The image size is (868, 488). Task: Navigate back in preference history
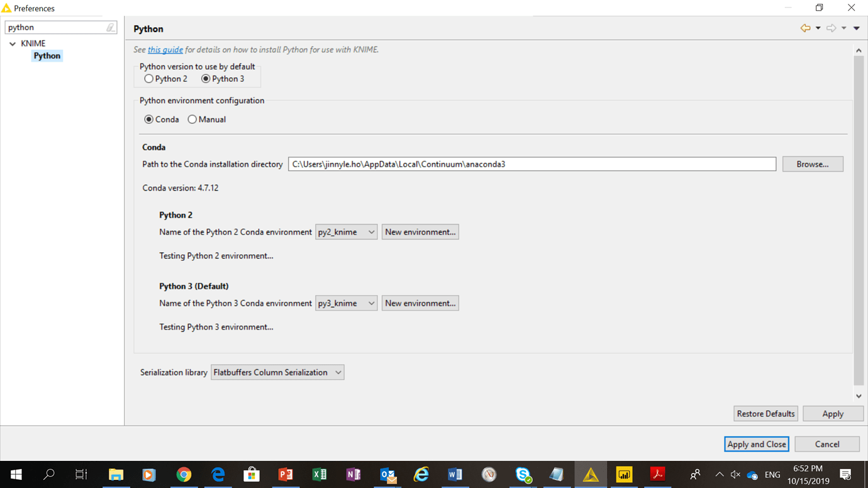pyautogui.click(x=805, y=28)
